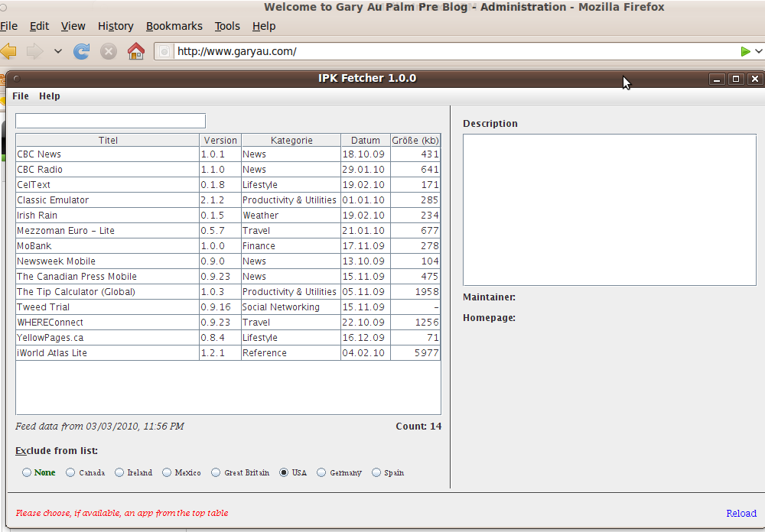Sort table by Größe (kb) column header
The height and width of the screenshot is (532, 765).
point(415,141)
